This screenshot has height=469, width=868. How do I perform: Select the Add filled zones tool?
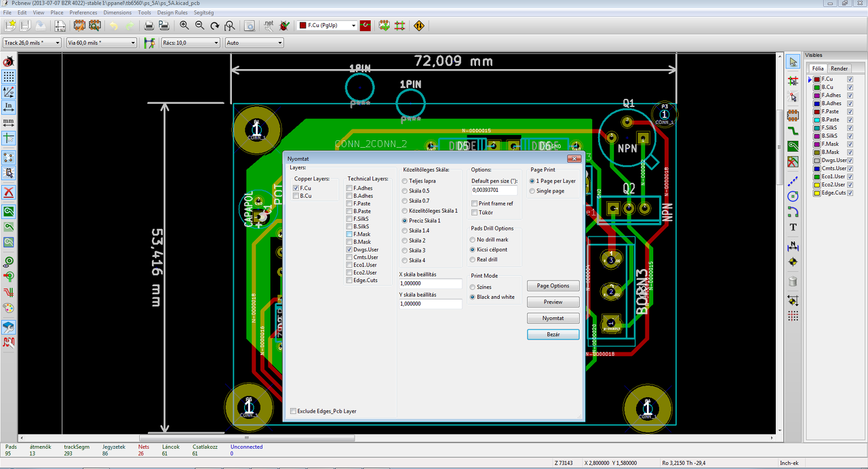[x=793, y=146]
